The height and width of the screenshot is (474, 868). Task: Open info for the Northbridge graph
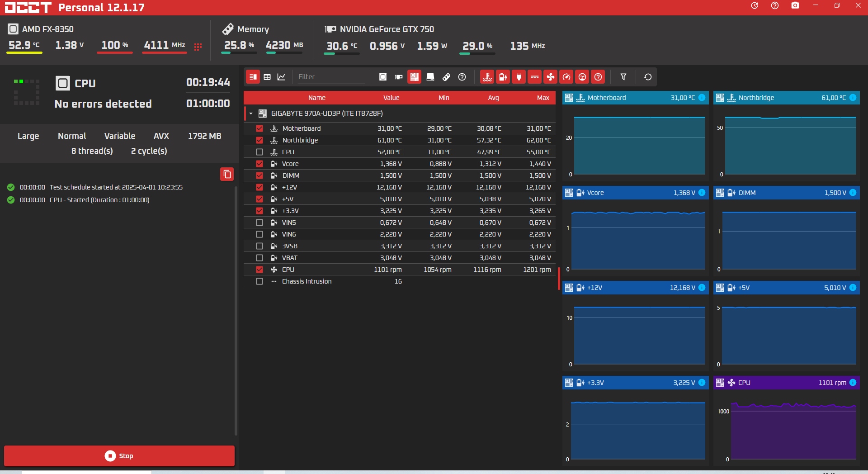click(853, 98)
